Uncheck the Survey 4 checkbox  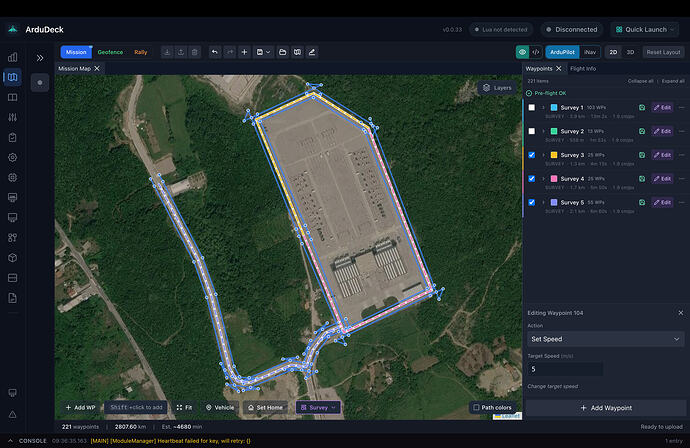(532, 179)
